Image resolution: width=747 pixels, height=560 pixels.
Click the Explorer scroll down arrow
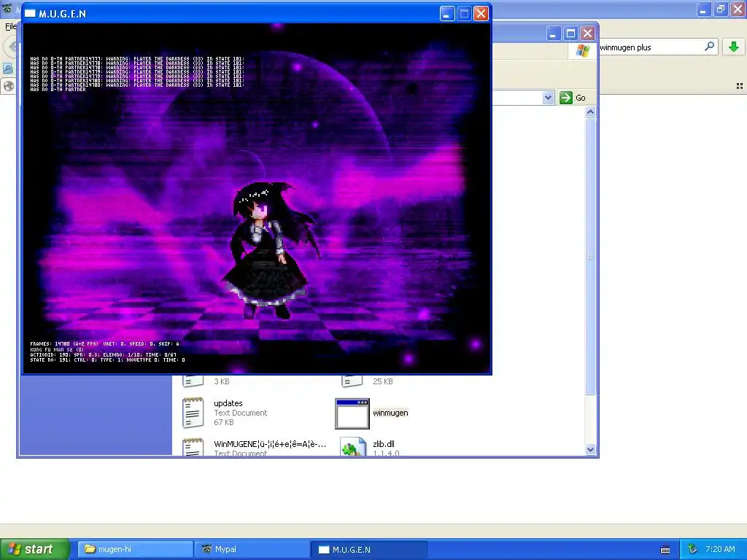[x=590, y=449]
